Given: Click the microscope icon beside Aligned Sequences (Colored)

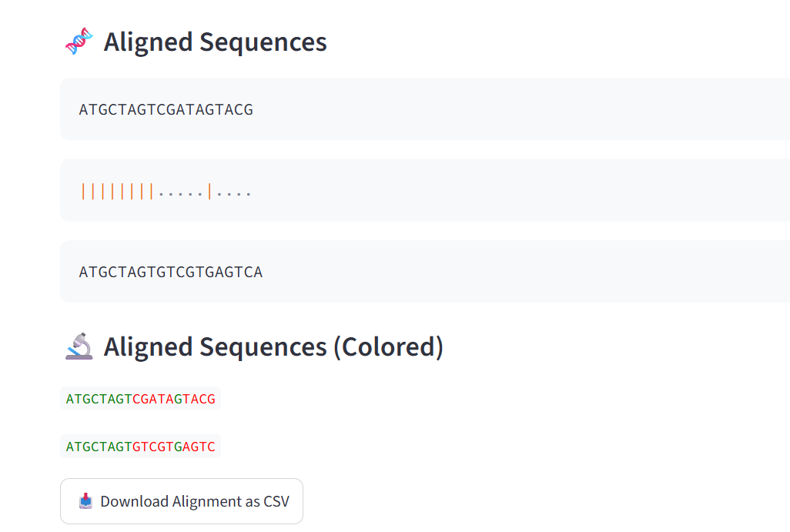Looking at the screenshot, I should [x=79, y=346].
